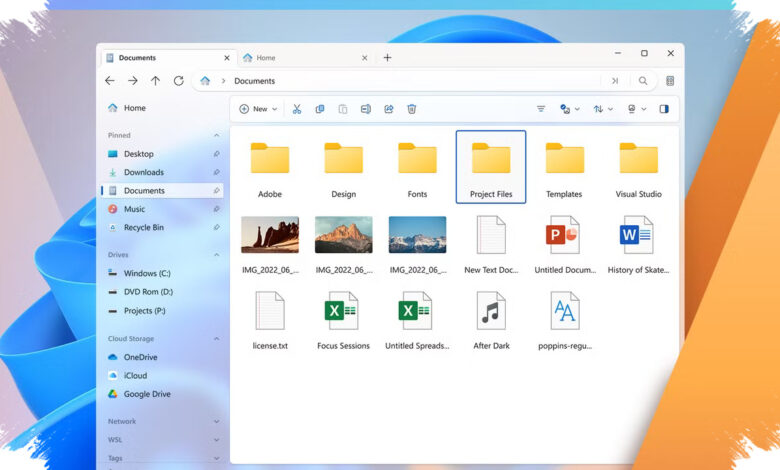
Task: Click the home icon in address bar
Action: pos(205,81)
